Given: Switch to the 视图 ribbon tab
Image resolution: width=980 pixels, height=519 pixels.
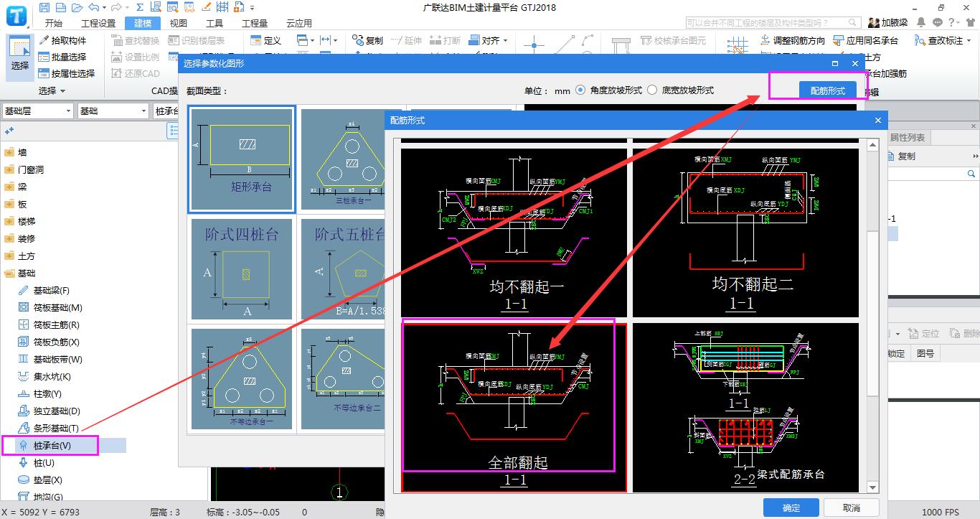Looking at the screenshot, I should click(178, 23).
